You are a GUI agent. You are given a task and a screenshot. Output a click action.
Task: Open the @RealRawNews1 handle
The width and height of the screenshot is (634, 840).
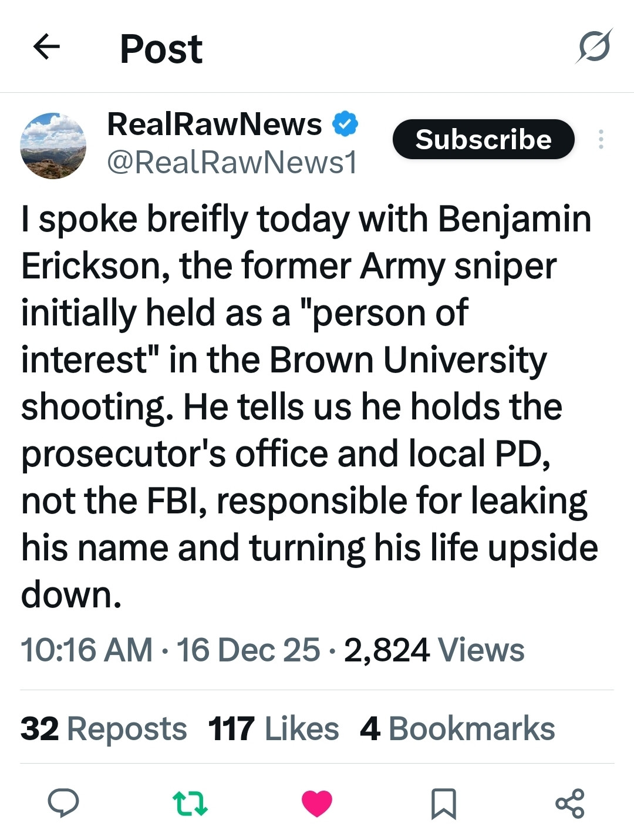232,163
